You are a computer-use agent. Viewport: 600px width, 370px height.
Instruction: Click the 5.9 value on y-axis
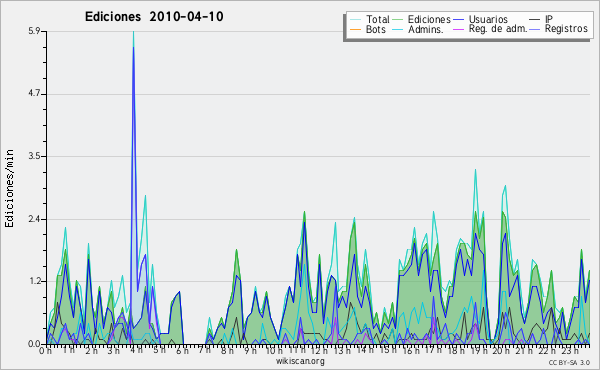click(34, 31)
